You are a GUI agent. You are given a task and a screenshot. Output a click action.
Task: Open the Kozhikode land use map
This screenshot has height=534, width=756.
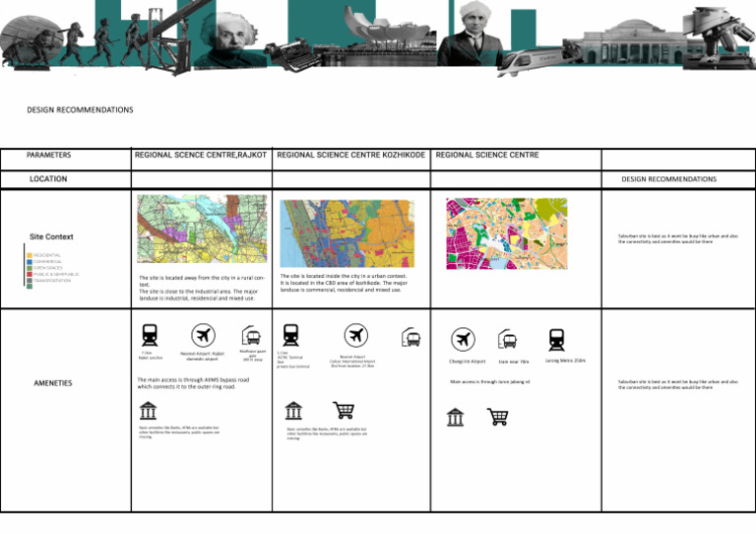click(x=347, y=234)
